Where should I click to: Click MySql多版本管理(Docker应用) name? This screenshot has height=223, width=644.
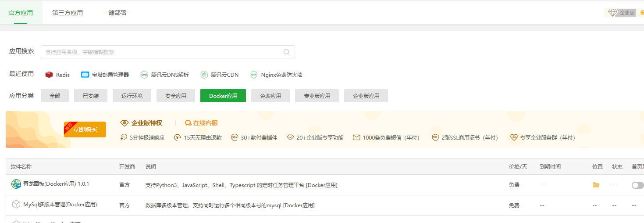pyautogui.click(x=60, y=205)
